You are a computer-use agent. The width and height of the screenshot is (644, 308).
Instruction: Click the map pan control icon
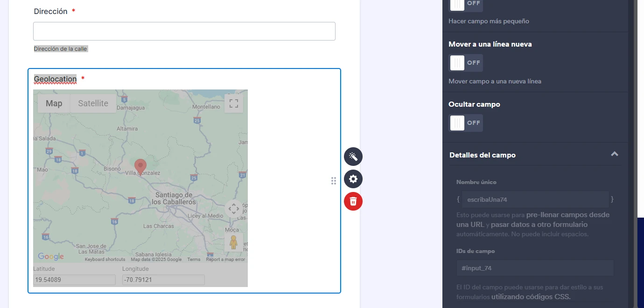click(233, 208)
